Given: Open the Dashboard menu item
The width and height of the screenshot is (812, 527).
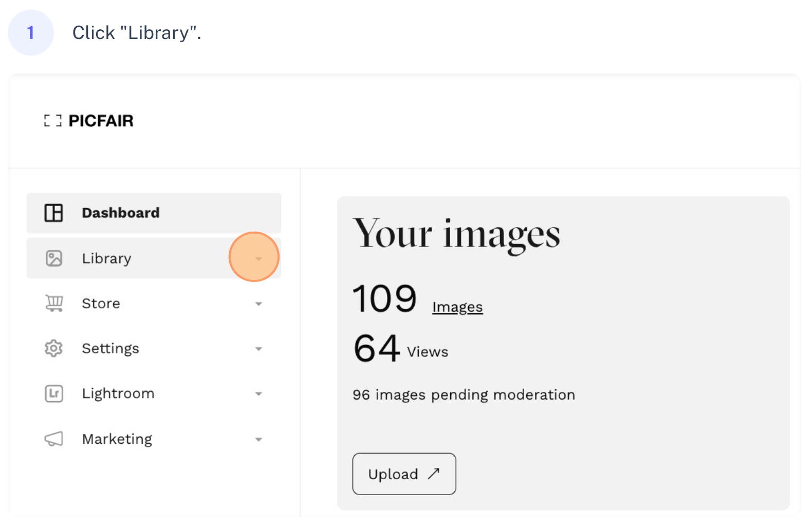Looking at the screenshot, I should point(154,213).
